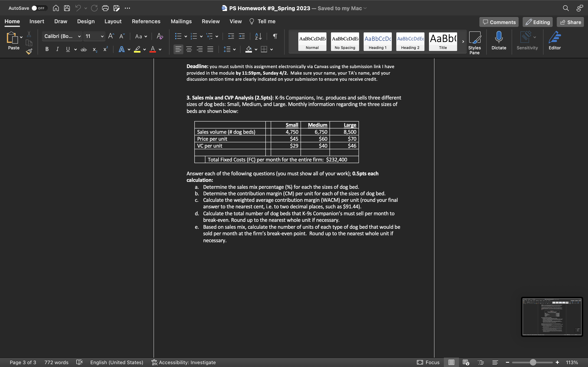Open the Comments panel
Viewport: 588px width, 367px height.
pyautogui.click(x=498, y=22)
